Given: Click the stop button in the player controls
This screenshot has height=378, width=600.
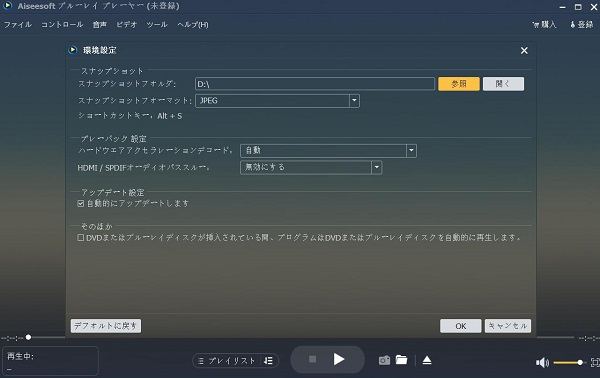Looking at the screenshot, I should pyautogui.click(x=313, y=359).
